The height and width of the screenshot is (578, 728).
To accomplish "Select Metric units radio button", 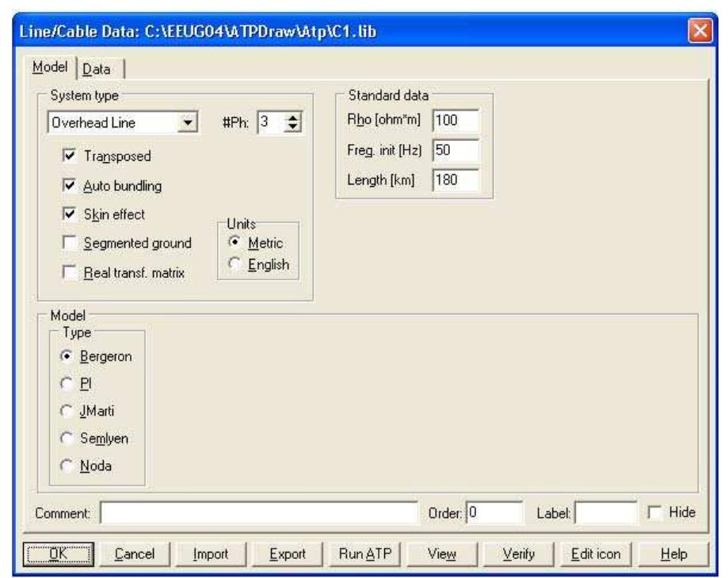I will click(x=235, y=242).
